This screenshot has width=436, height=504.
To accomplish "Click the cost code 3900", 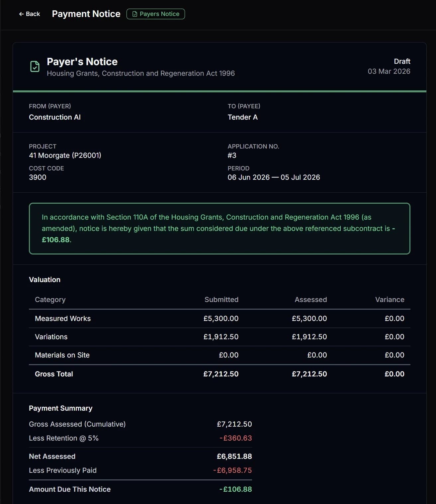I will tap(38, 177).
